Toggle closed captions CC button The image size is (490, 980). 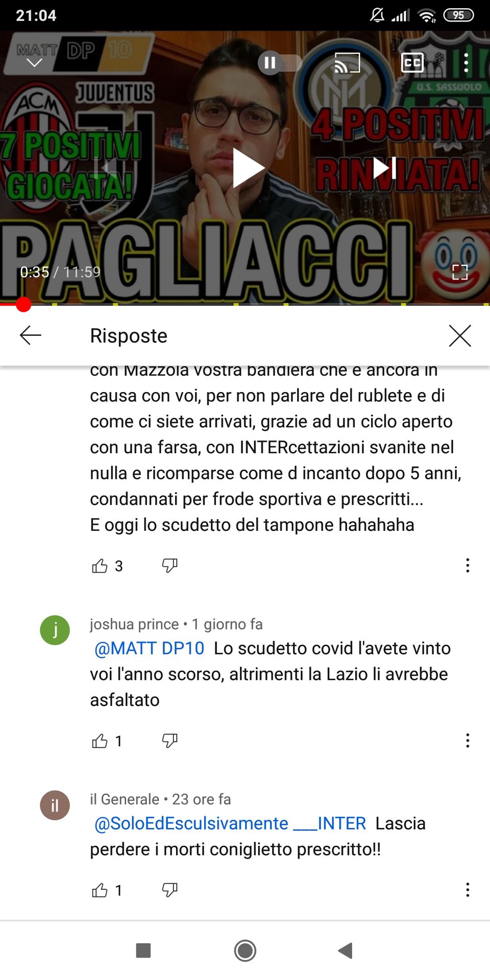tap(412, 63)
